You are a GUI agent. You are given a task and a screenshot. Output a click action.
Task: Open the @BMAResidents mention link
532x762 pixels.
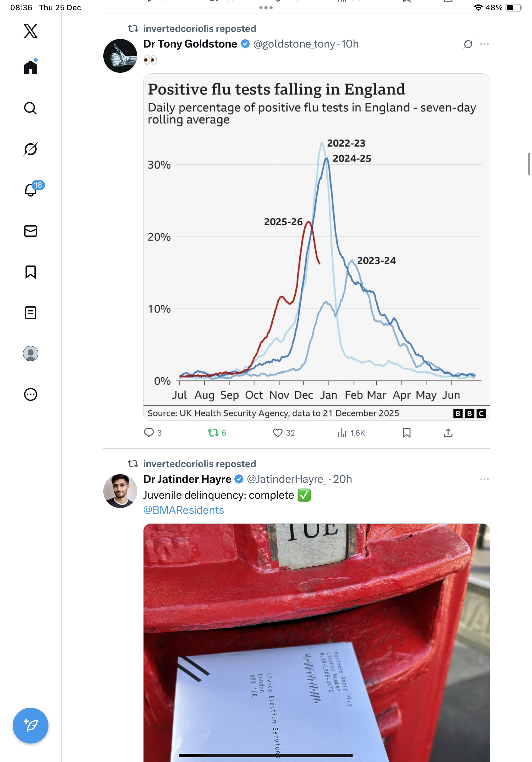(183, 510)
